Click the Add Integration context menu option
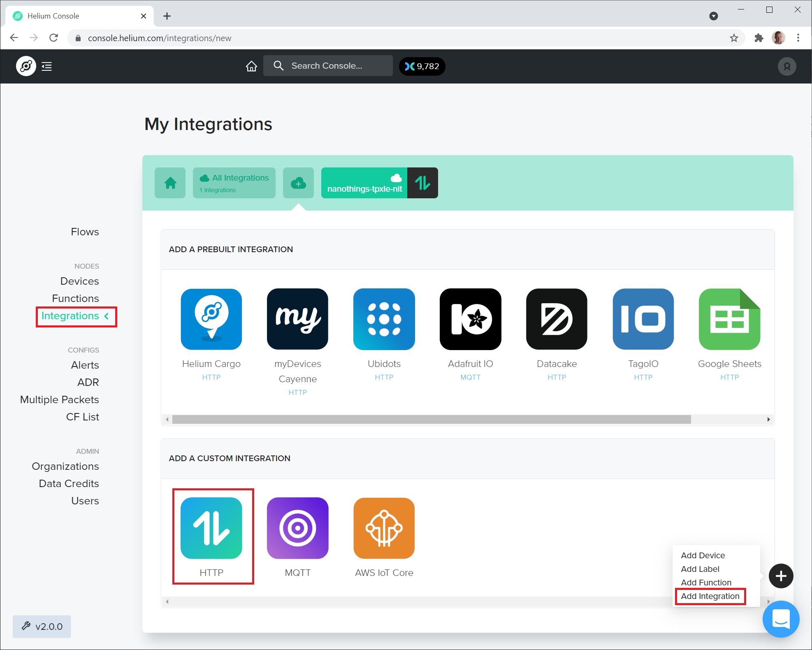The height and width of the screenshot is (650, 812). point(710,595)
